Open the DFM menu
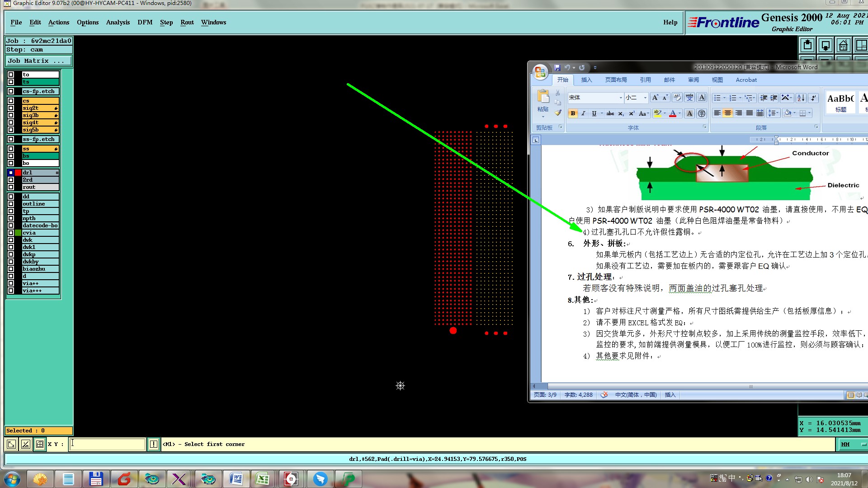868x488 pixels. tap(145, 22)
